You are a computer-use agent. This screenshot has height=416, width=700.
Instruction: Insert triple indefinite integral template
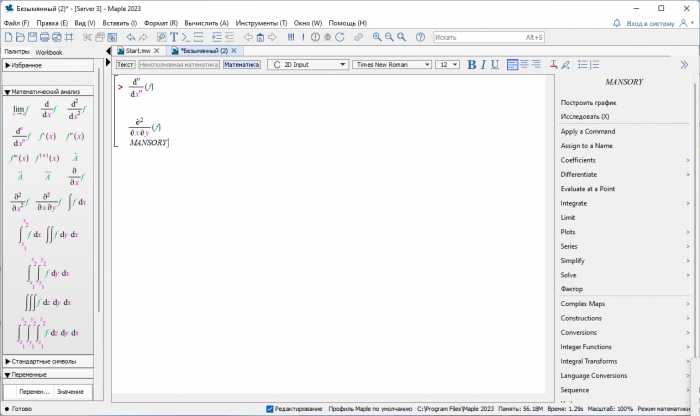click(x=47, y=303)
